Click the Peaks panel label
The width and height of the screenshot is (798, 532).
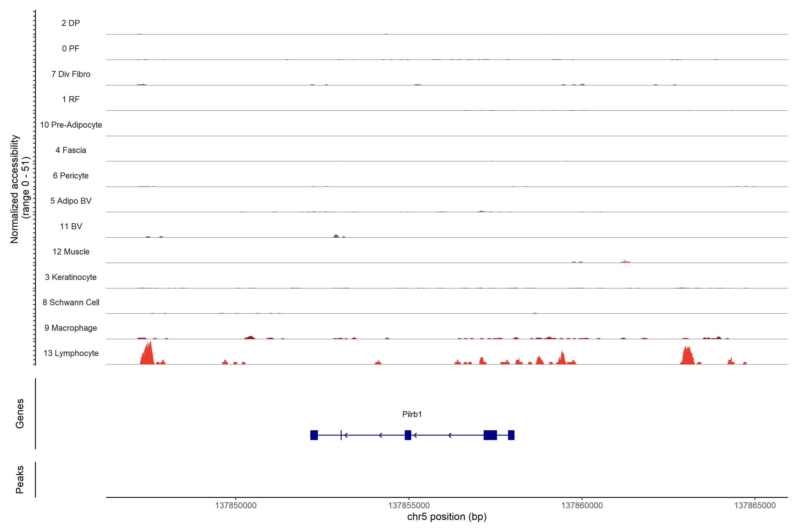(x=20, y=479)
